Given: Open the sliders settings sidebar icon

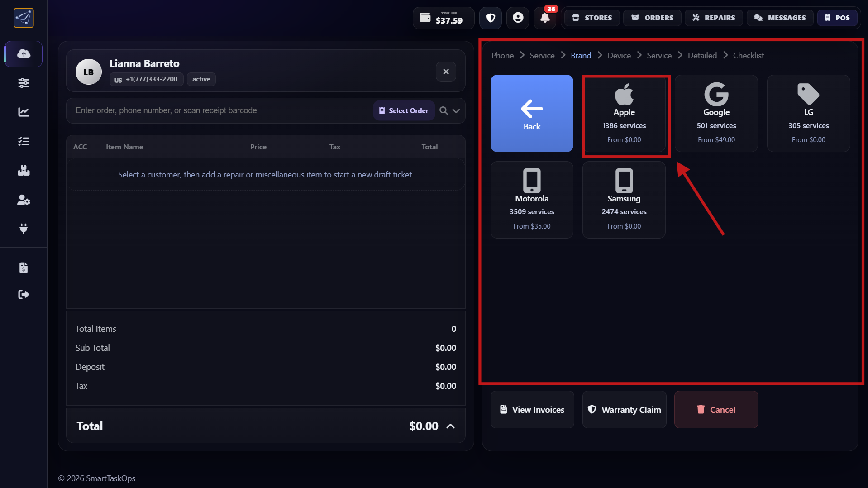Looking at the screenshot, I should tap(24, 83).
